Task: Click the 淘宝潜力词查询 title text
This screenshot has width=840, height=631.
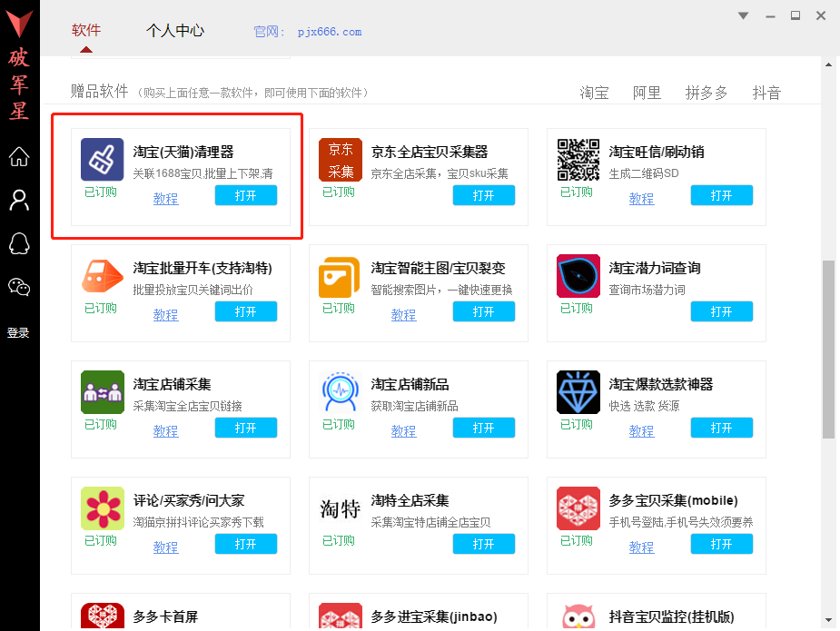Action: [655, 268]
